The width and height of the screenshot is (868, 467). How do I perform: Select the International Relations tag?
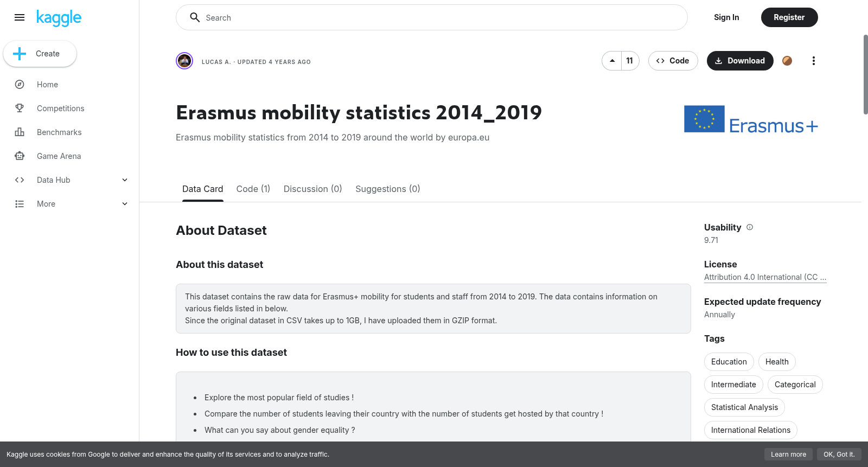pyautogui.click(x=751, y=430)
